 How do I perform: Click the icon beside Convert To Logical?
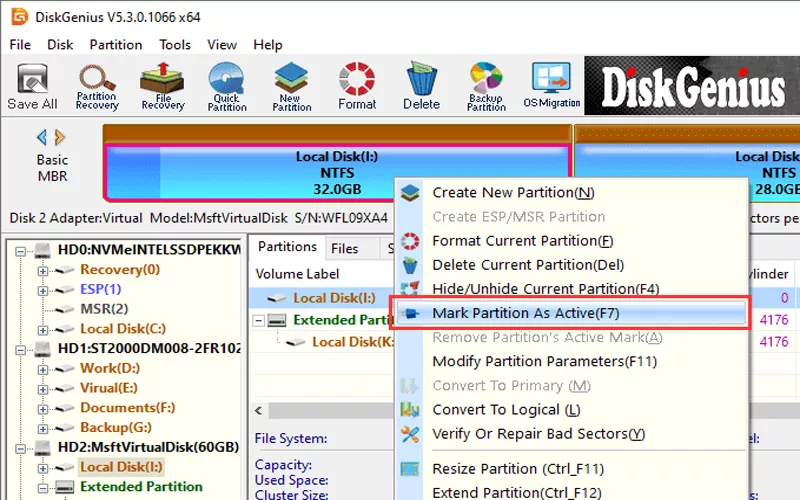pyautogui.click(x=410, y=410)
